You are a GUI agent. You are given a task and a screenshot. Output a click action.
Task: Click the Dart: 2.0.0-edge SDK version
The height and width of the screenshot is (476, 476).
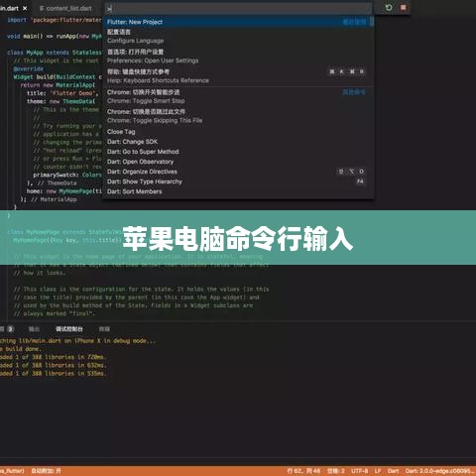click(x=439, y=471)
